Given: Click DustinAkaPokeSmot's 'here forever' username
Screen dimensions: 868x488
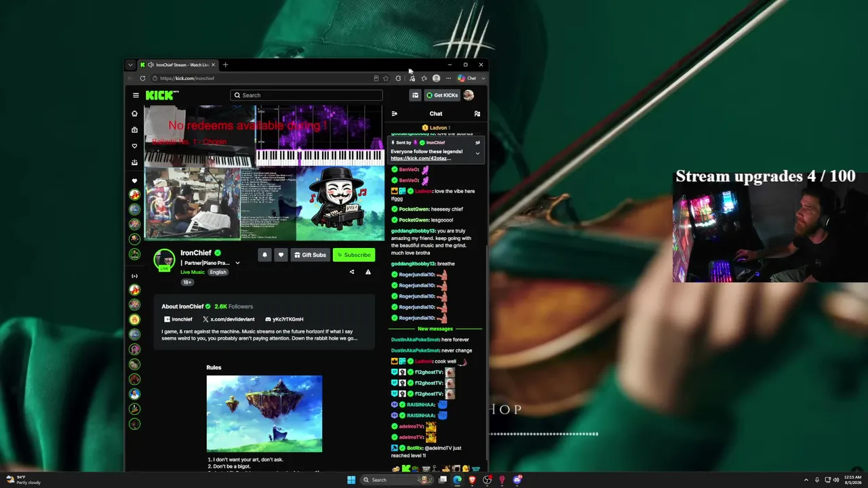Looking at the screenshot, I should pos(415,340).
